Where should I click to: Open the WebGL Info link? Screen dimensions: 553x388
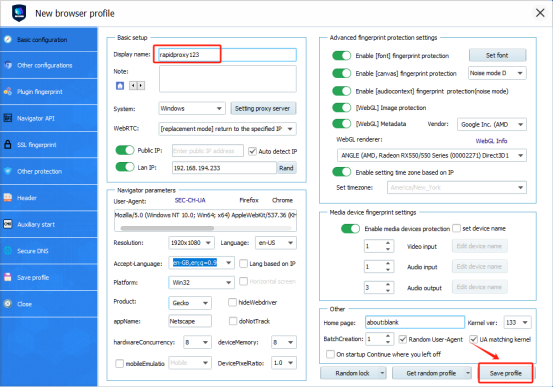(x=491, y=141)
